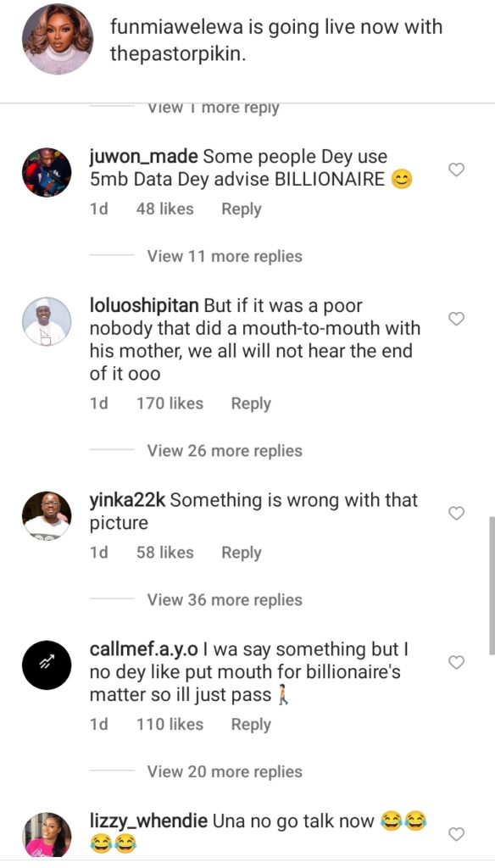Like juwon_made's comment with heart icon

pos(456,170)
